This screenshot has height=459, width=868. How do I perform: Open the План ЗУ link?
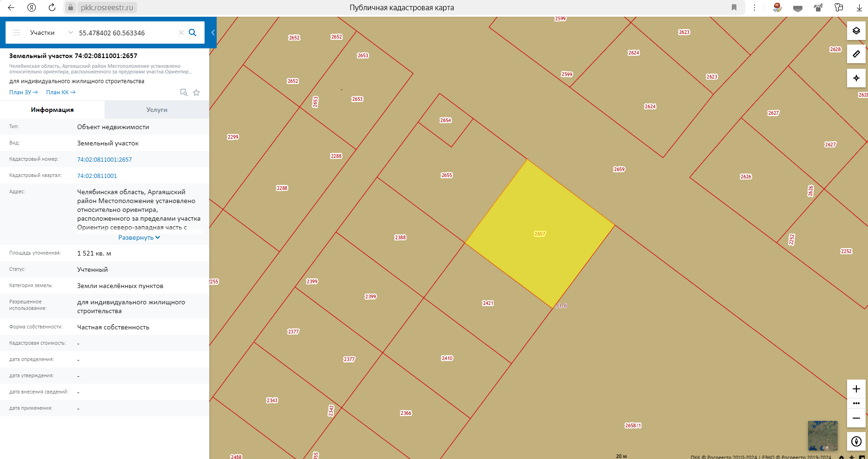coord(23,92)
